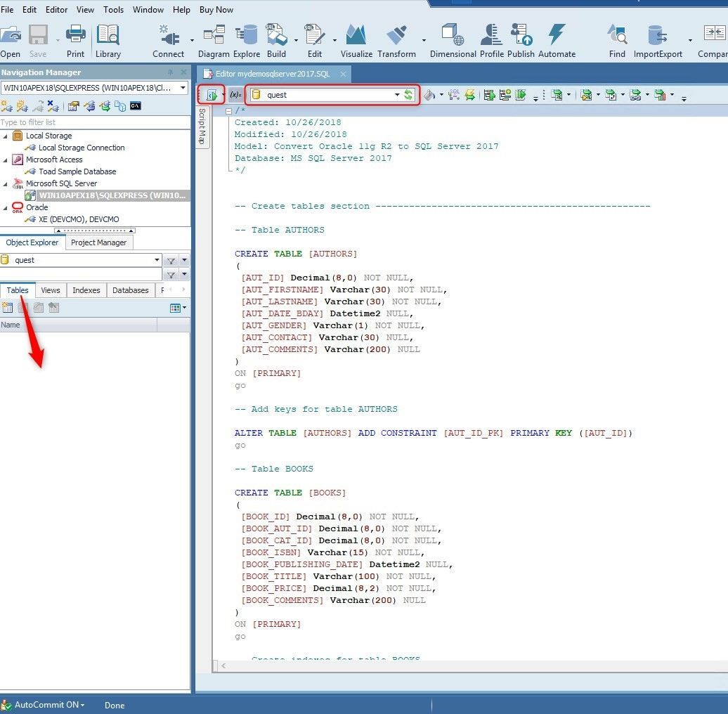Switch to the Databases tab

131,290
